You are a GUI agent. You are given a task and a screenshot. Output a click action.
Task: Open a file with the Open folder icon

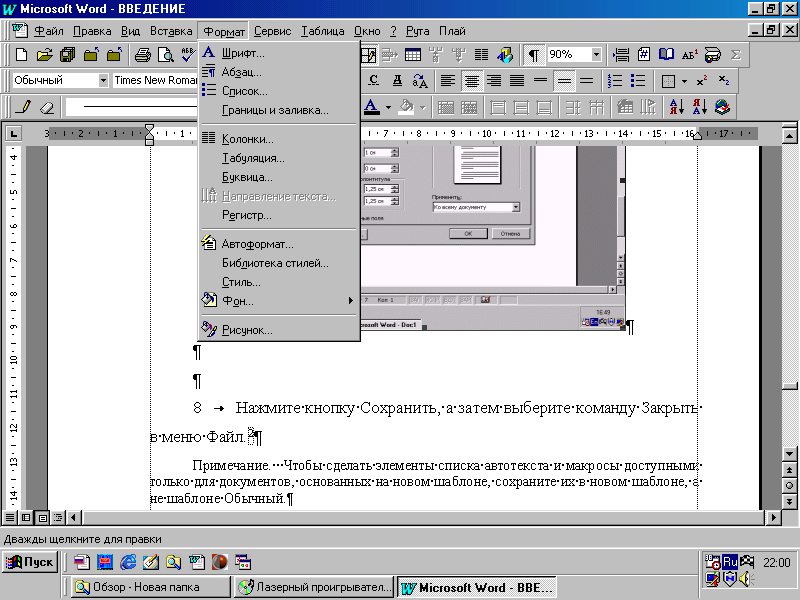click(45, 55)
